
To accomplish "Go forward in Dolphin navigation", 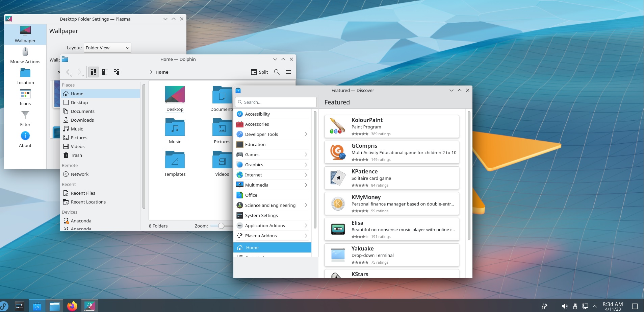I will (79, 72).
